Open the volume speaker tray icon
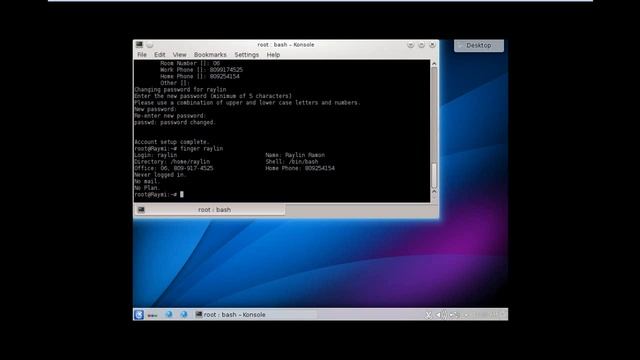Screen dimensions: 640x360 [440, 315]
